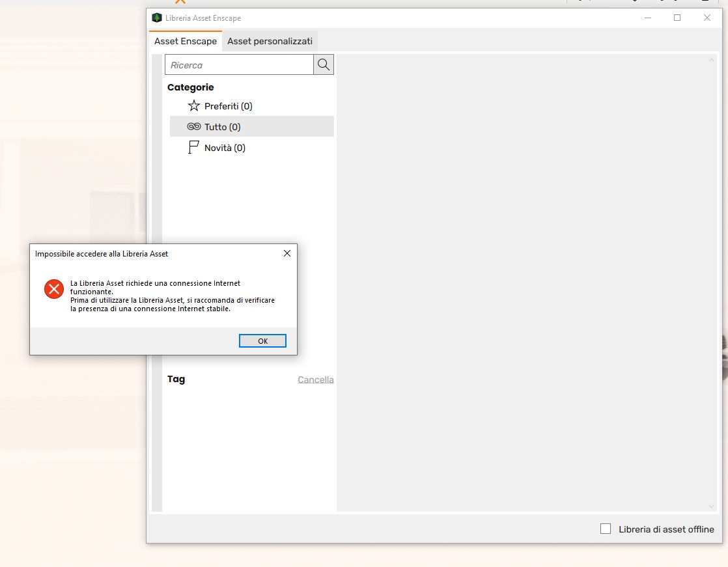Maximize the Libreria Asset Enscape window
The width and height of the screenshot is (728, 567).
[677, 18]
